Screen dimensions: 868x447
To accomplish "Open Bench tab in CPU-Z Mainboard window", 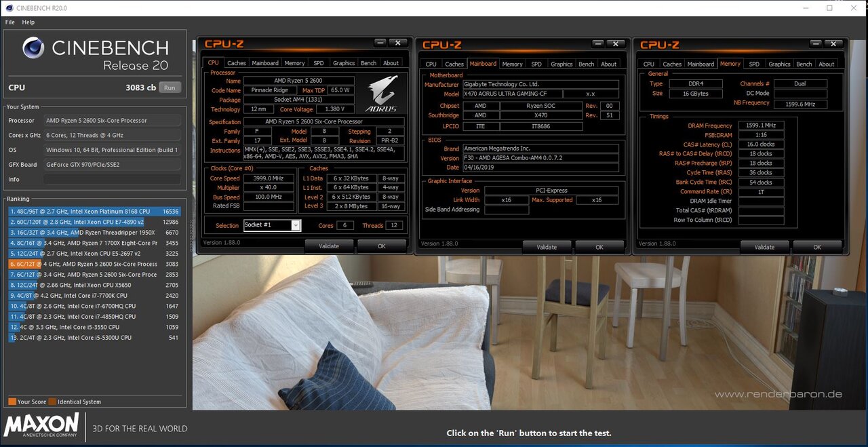I will pyautogui.click(x=587, y=64).
